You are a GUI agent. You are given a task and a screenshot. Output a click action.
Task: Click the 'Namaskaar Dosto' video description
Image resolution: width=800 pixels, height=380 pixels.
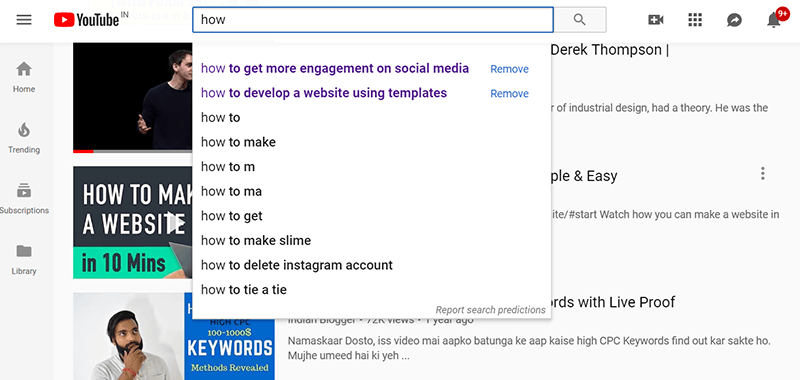coord(529,347)
